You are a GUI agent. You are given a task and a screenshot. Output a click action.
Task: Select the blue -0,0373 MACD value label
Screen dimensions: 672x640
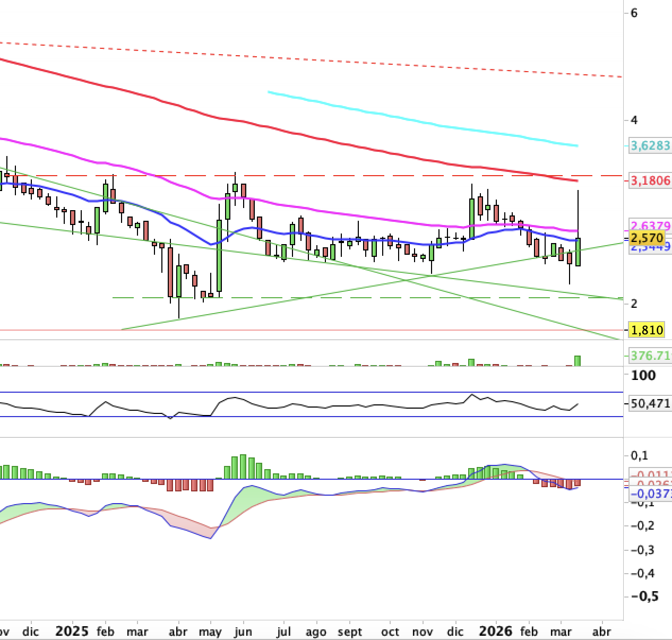click(x=650, y=495)
